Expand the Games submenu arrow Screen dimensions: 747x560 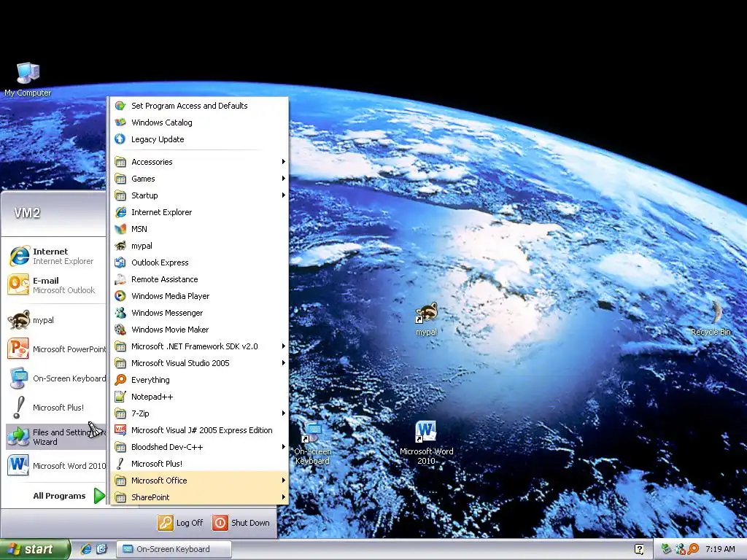[284, 179]
